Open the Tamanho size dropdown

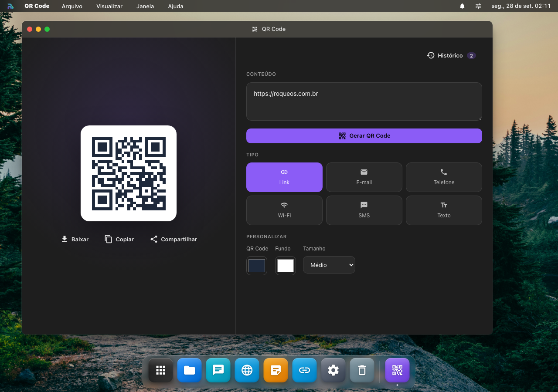pos(329,265)
